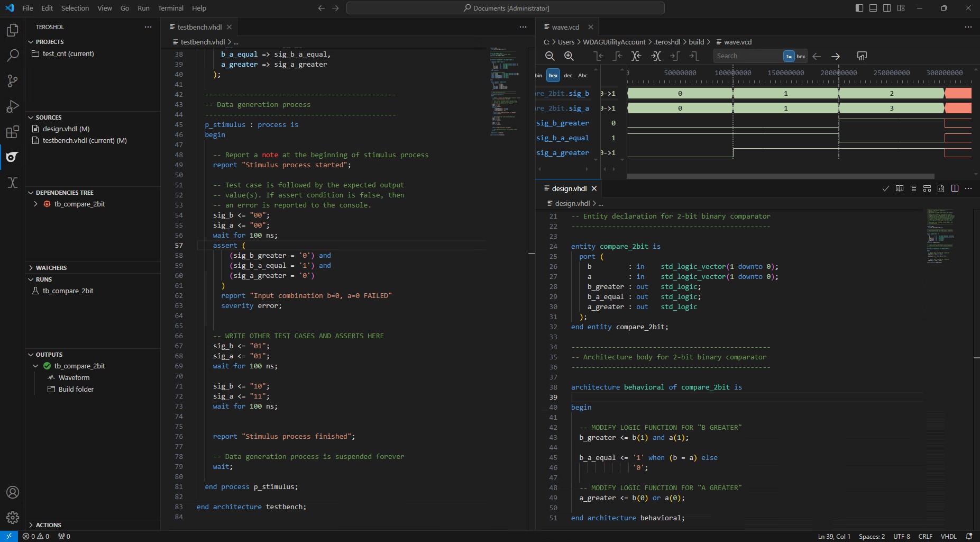Zoom out the waveform viewer

click(550, 56)
